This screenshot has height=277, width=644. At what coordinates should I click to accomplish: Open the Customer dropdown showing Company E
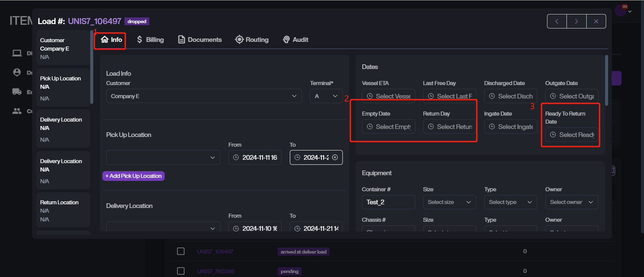click(204, 96)
